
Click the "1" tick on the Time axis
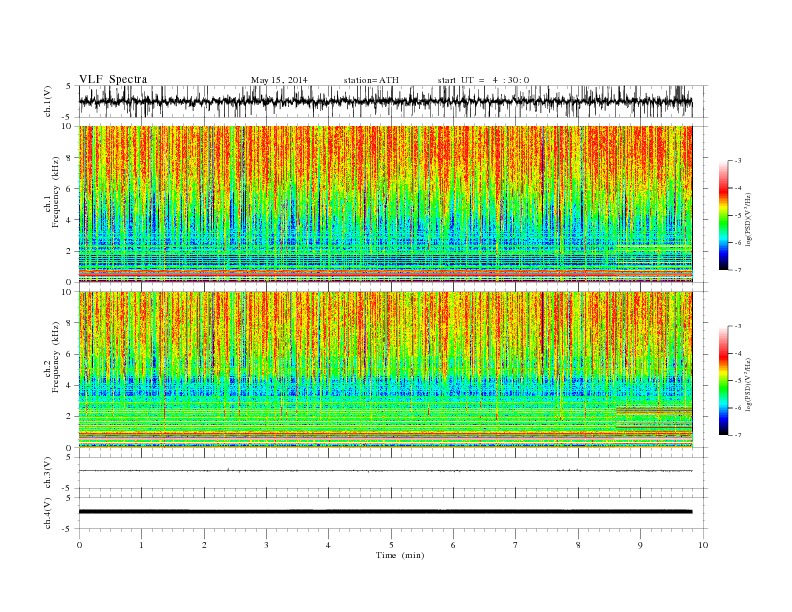click(x=142, y=545)
